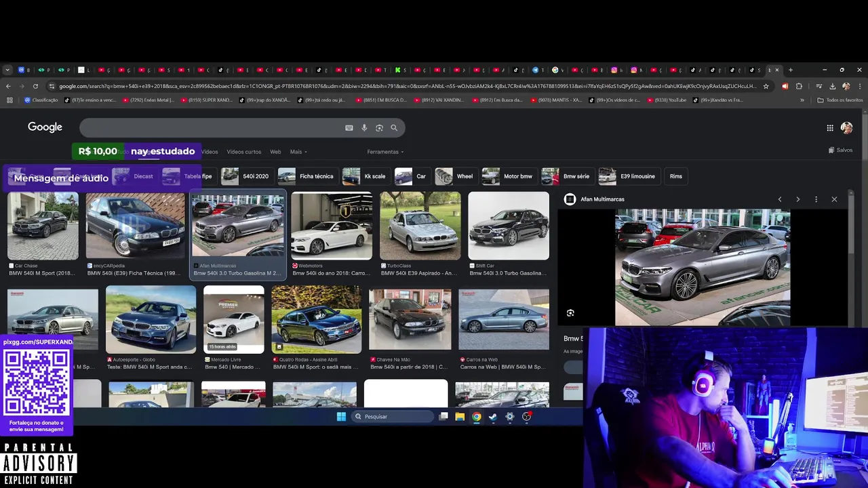
Task: Open the Afan Multimarcas source header
Action: tap(595, 199)
